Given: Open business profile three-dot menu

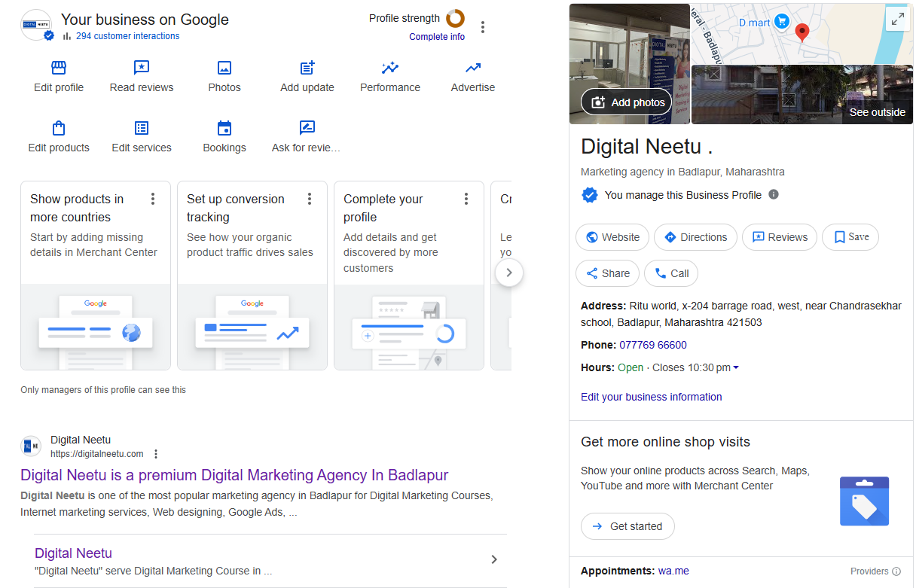Looking at the screenshot, I should (x=483, y=27).
